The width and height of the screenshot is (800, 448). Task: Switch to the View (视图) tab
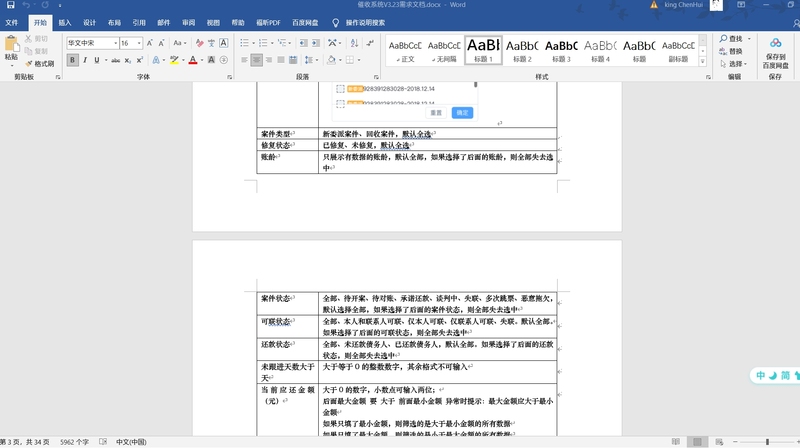[213, 23]
